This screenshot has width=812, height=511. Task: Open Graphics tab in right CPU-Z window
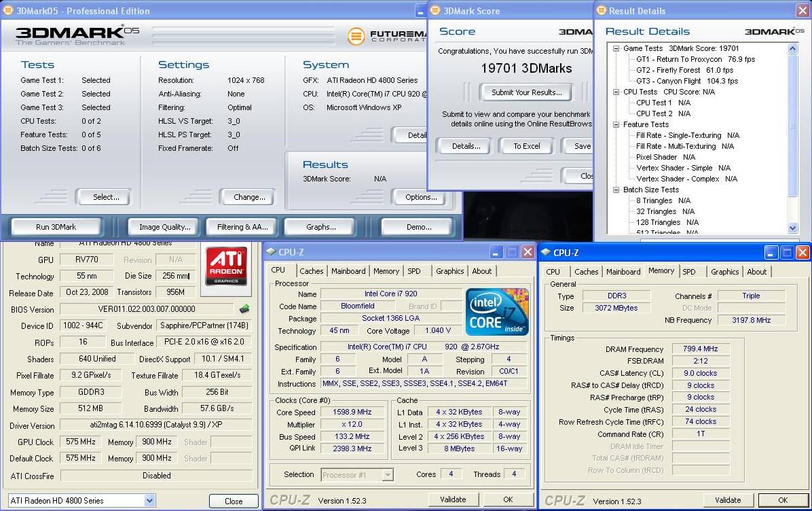point(724,272)
